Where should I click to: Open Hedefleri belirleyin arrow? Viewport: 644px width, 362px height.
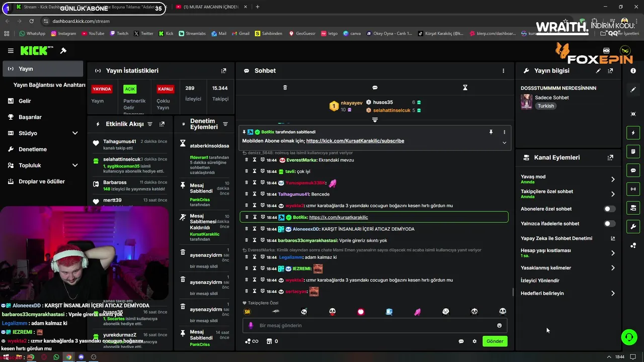[613, 294]
